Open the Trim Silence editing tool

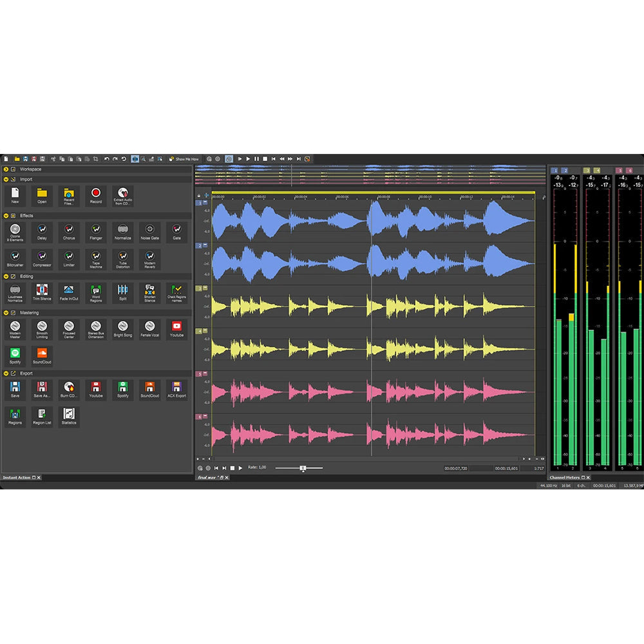(x=42, y=293)
